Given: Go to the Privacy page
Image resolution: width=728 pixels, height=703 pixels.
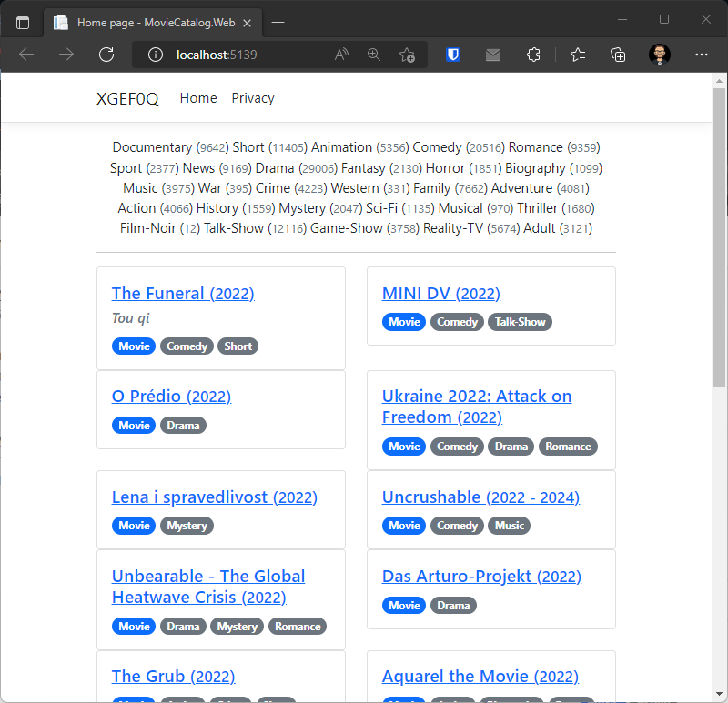Looking at the screenshot, I should [x=253, y=98].
